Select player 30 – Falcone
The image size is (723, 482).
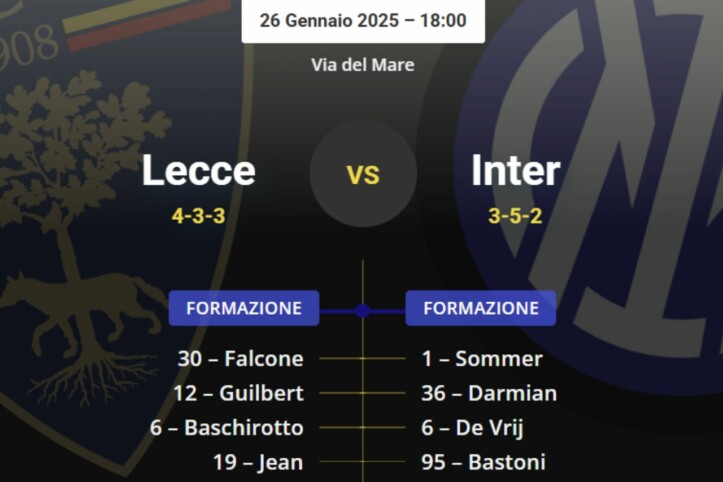point(240,359)
